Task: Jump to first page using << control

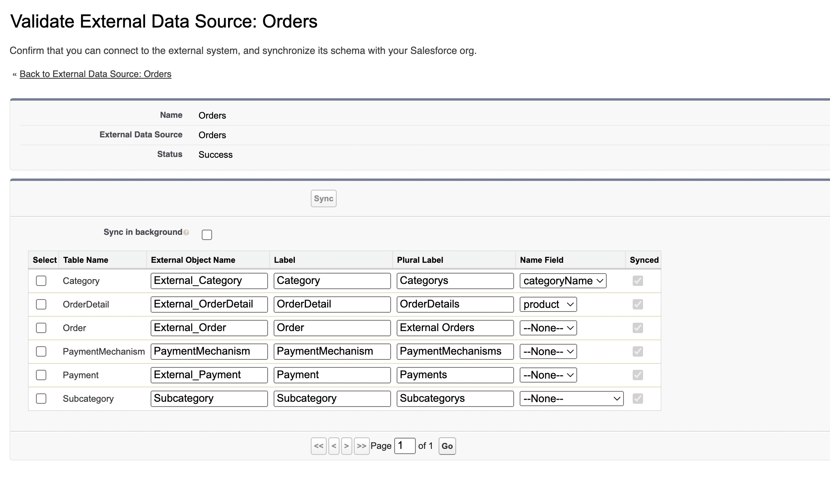Action: click(x=318, y=446)
